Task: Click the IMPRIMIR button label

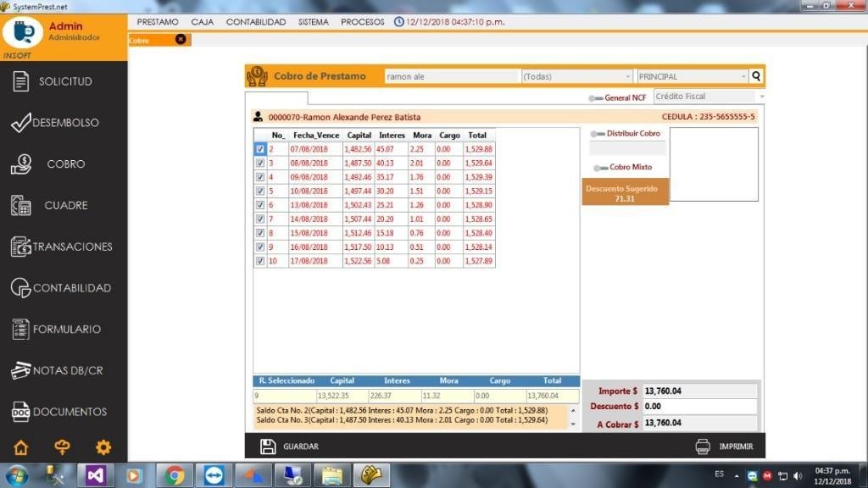Action: pyautogui.click(x=736, y=446)
